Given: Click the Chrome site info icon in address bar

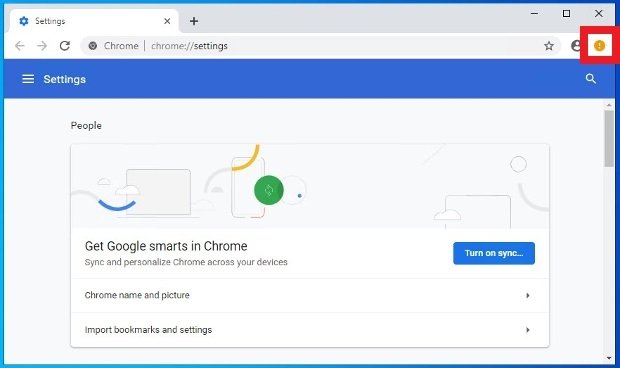Looking at the screenshot, I should (93, 46).
